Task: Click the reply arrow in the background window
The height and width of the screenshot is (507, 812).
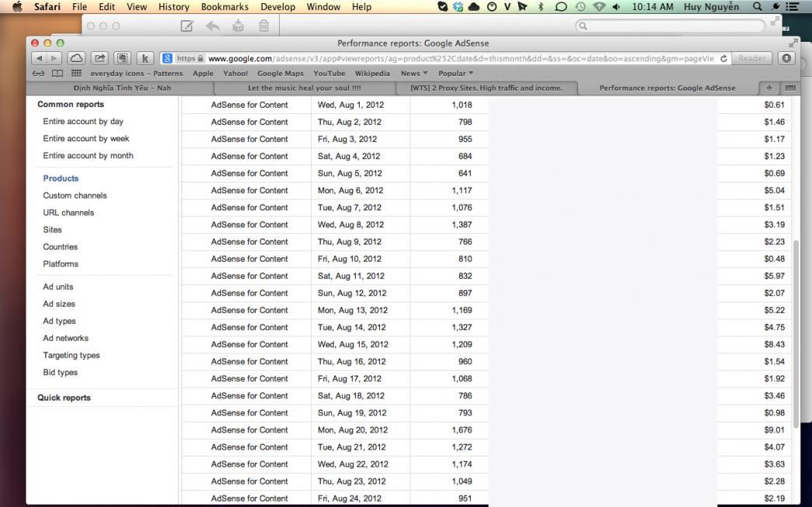Action: pyautogui.click(x=212, y=26)
